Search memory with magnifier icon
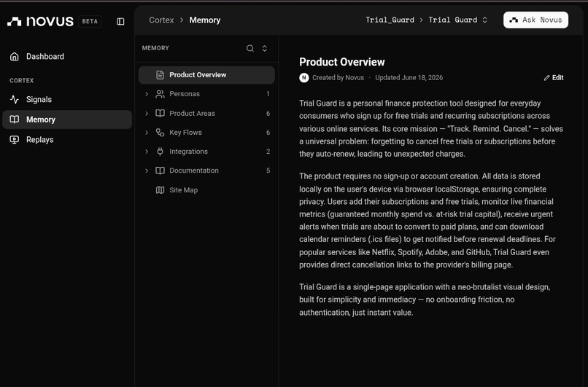Image resolution: width=588 pixels, height=387 pixels. pos(250,48)
